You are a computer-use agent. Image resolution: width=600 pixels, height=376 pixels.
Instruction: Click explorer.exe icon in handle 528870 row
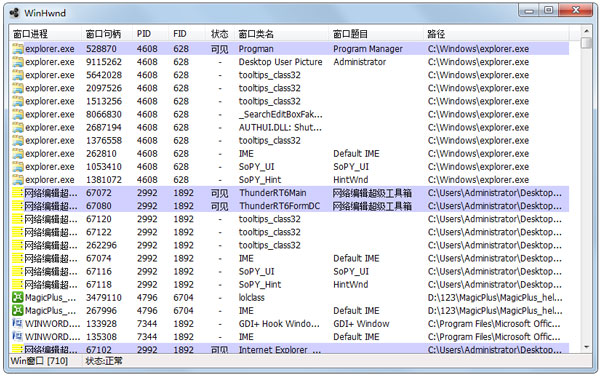pyautogui.click(x=18, y=49)
